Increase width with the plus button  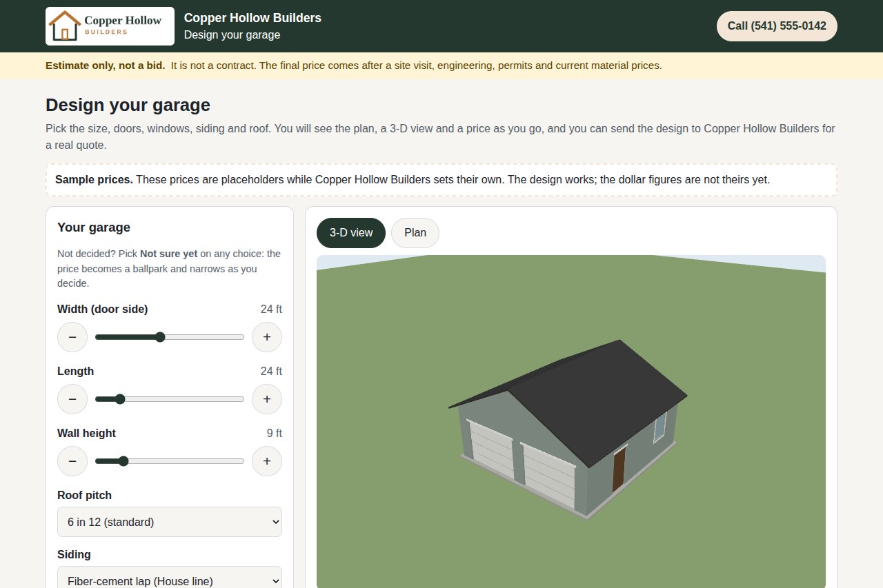(267, 337)
